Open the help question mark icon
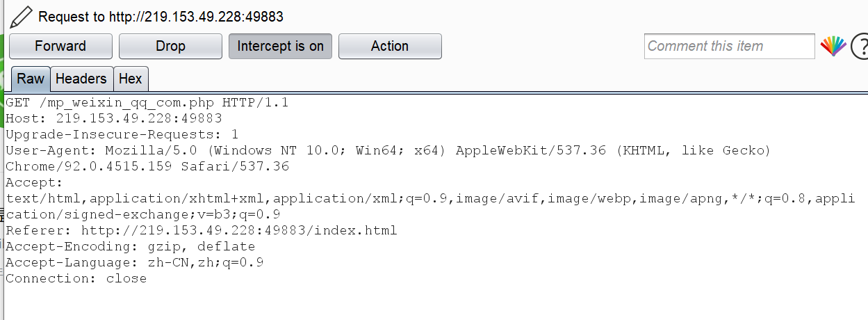 (x=861, y=47)
